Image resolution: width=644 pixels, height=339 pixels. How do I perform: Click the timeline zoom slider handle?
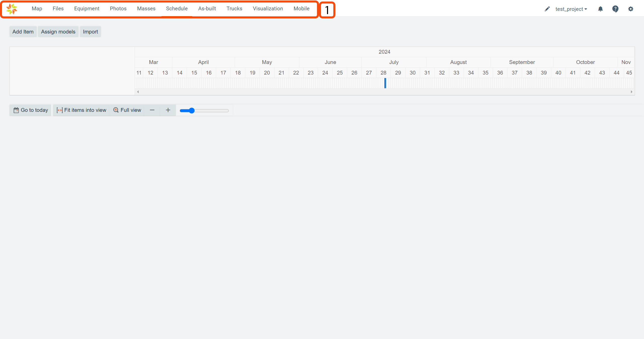pos(192,111)
